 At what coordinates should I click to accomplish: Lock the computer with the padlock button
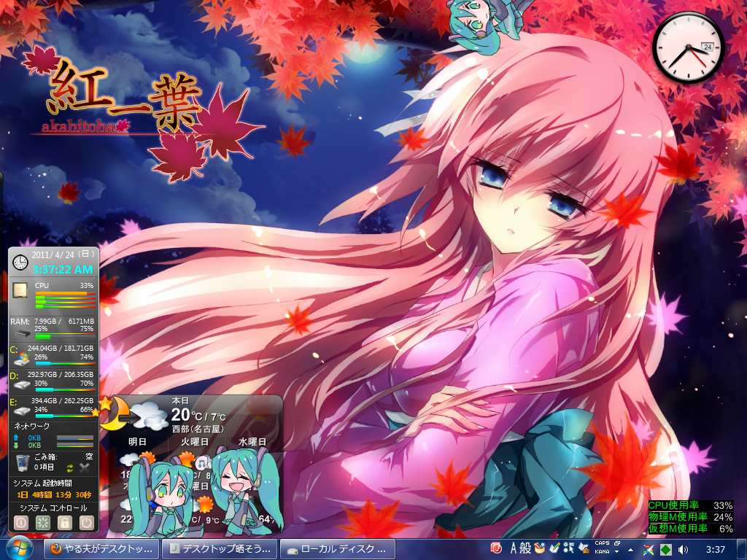(x=65, y=522)
